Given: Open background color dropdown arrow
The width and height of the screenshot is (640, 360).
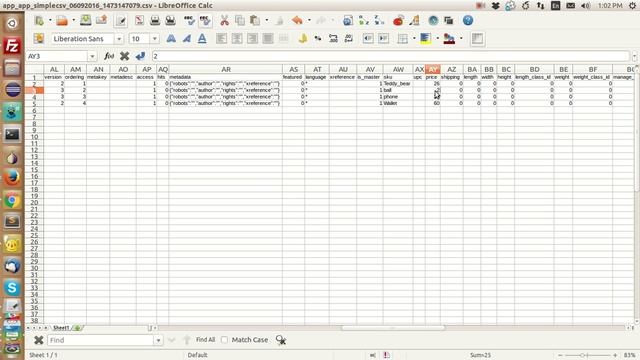Looking at the screenshot, I should (x=438, y=39).
